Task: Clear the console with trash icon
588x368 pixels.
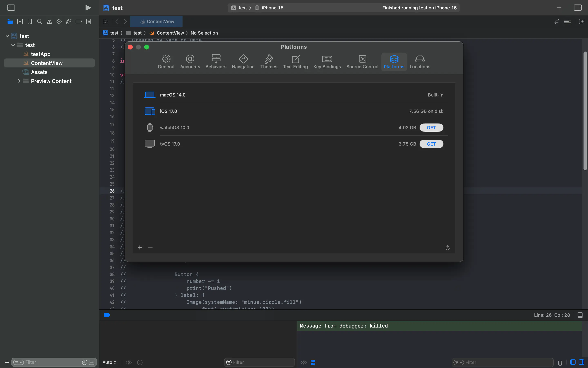Action: click(x=560, y=362)
